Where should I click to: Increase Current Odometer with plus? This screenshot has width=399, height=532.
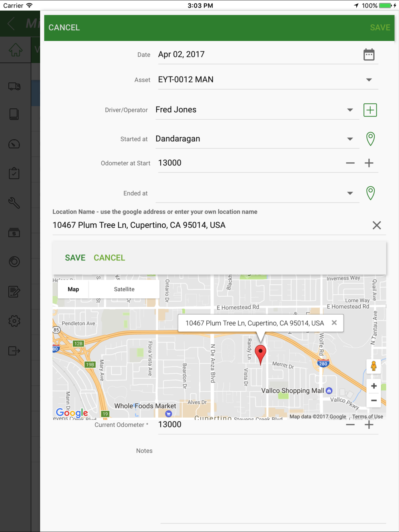369,425
